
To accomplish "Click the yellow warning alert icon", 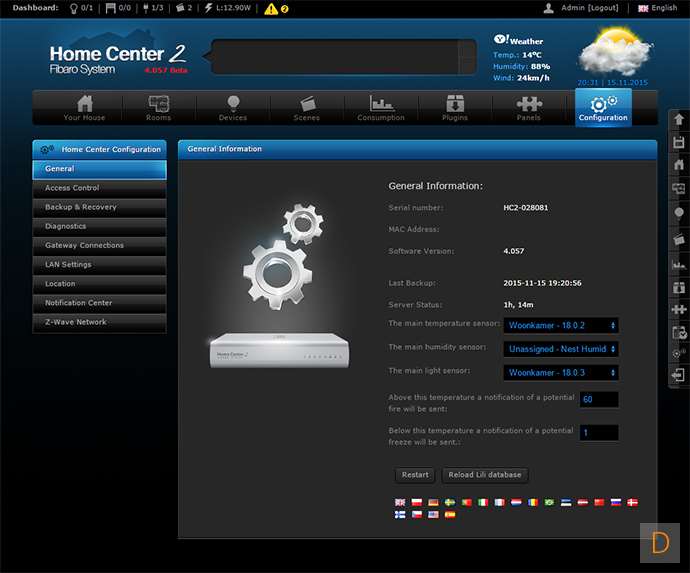I will [271, 8].
